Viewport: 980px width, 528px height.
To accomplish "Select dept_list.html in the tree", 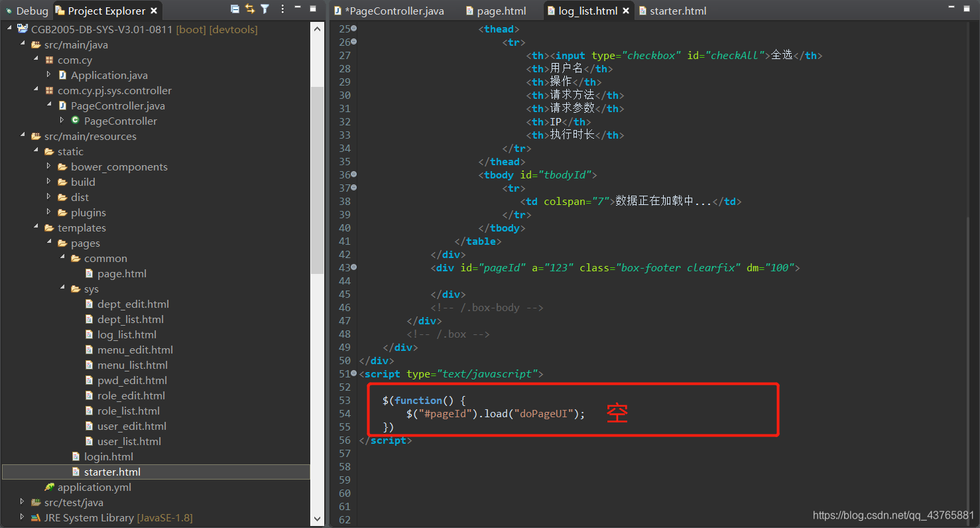I will 130,319.
